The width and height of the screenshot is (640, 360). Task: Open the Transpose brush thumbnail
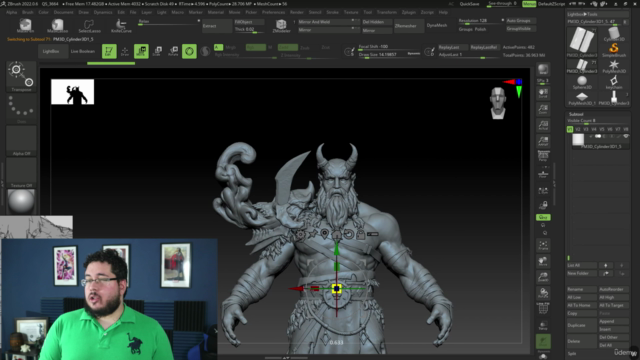[x=21, y=76]
